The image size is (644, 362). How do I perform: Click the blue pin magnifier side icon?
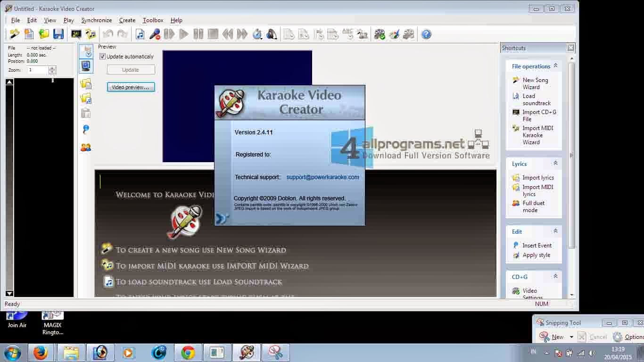[x=86, y=130]
